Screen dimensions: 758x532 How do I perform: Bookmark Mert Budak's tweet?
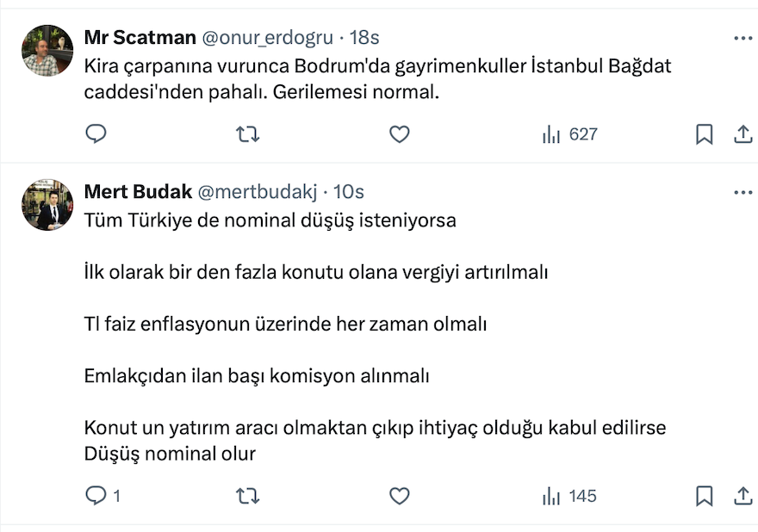(x=704, y=496)
